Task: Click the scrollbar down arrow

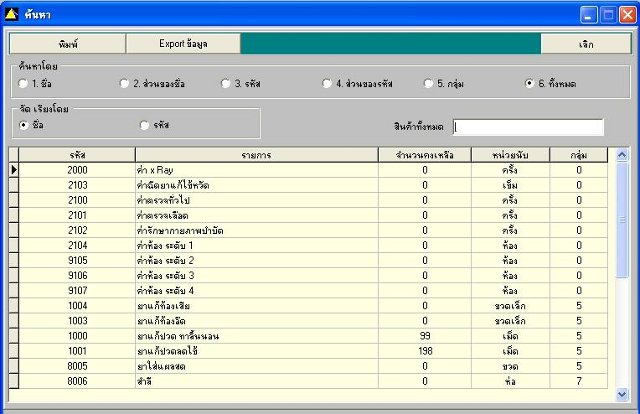Action: point(622,394)
